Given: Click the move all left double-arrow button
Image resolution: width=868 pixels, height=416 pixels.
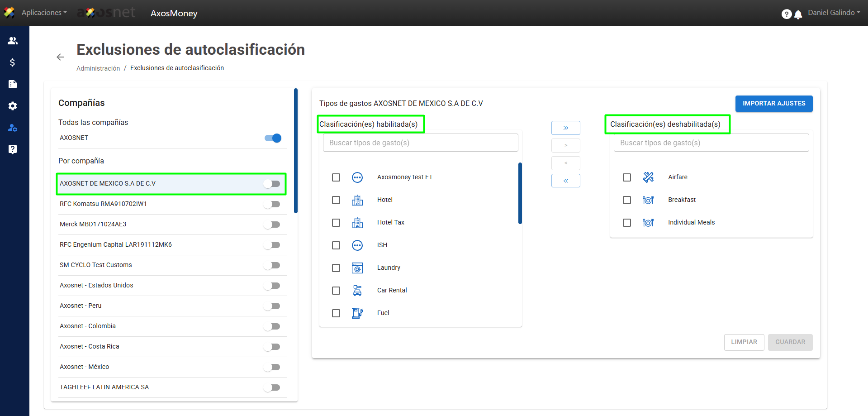Looking at the screenshot, I should [565, 181].
